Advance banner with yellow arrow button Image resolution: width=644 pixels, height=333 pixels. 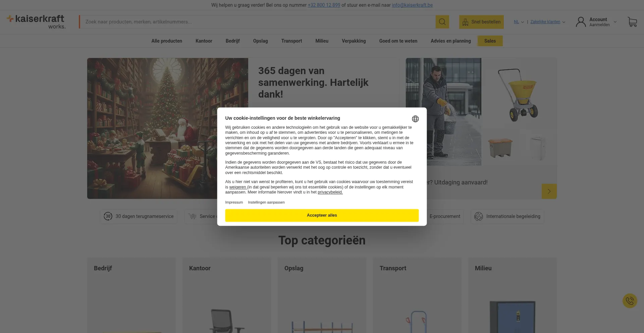(549, 191)
